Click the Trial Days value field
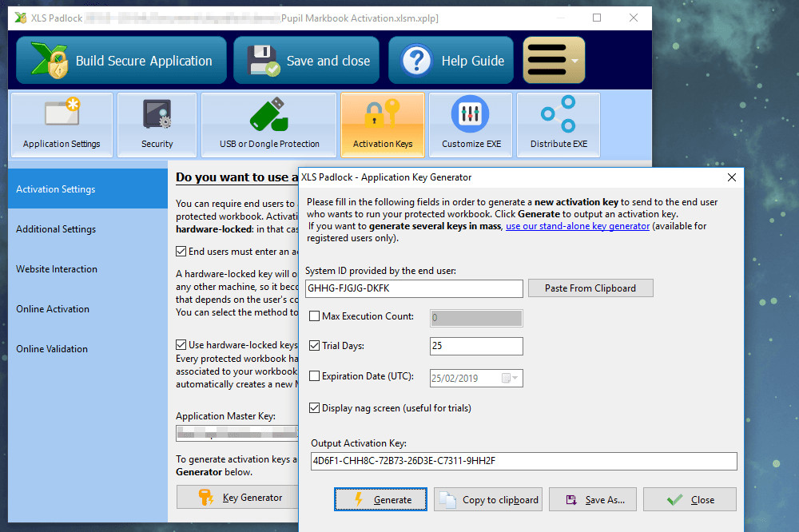The height and width of the screenshot is (532, 799). click(476, 346)
